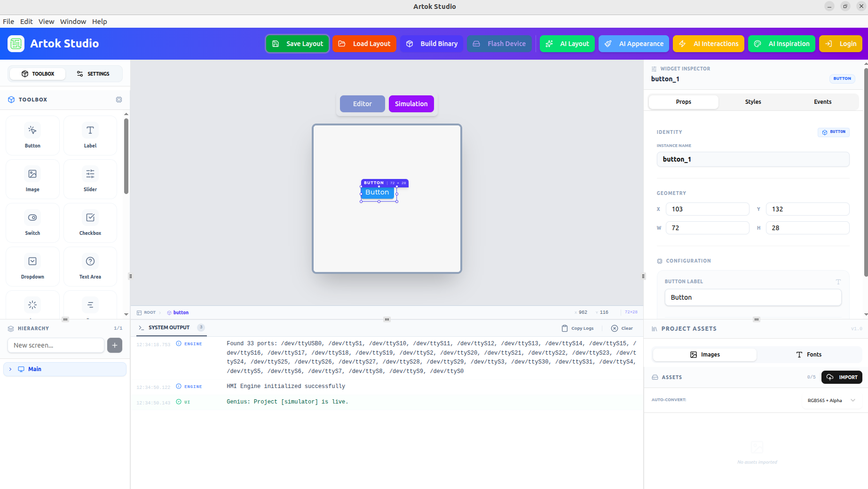Select the Text Area widget tool
The width and height of the screenshot is (868, 489).
(x=90, y=266)
